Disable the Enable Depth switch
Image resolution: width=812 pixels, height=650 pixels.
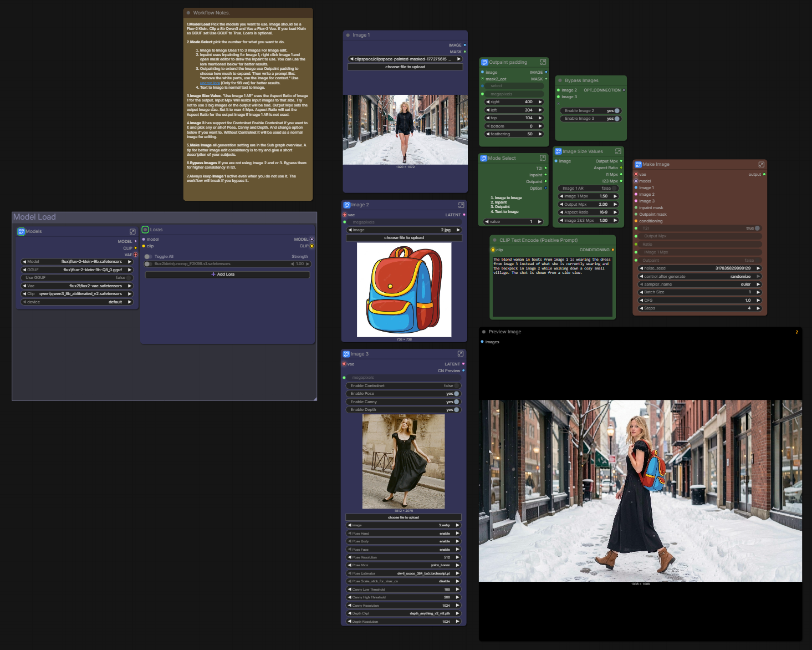(456, 410)
